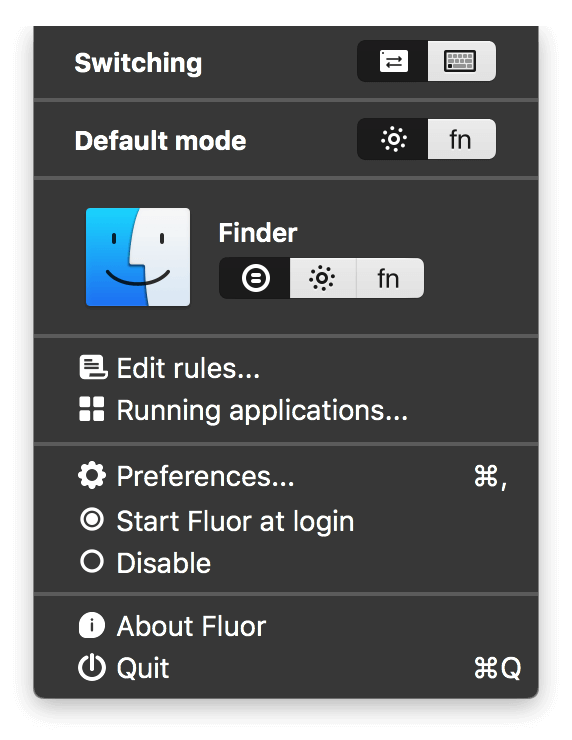Image resolution: width=572 pixels, height=740 pixels.
Task: Click the Finder application icon
Action: [x=138, y=257]
